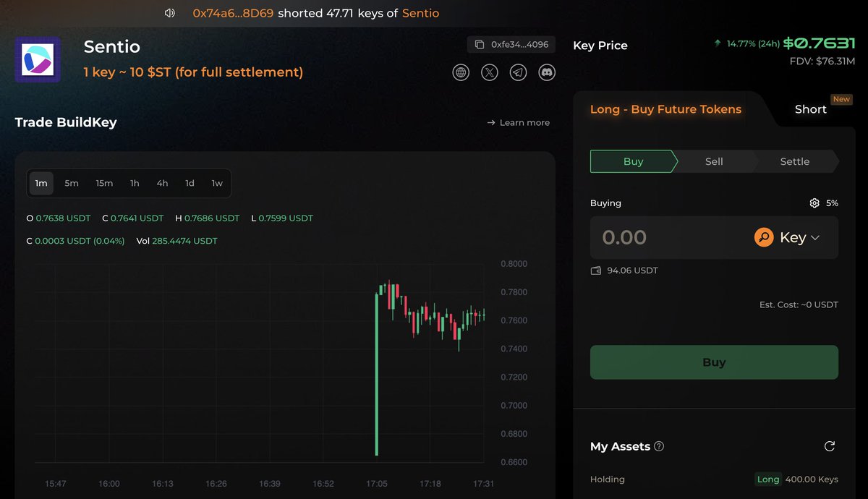The width and height of the screenshot is (868, 499).
Task: Open the Sentio project logo
Action: [x=38, y=59]
